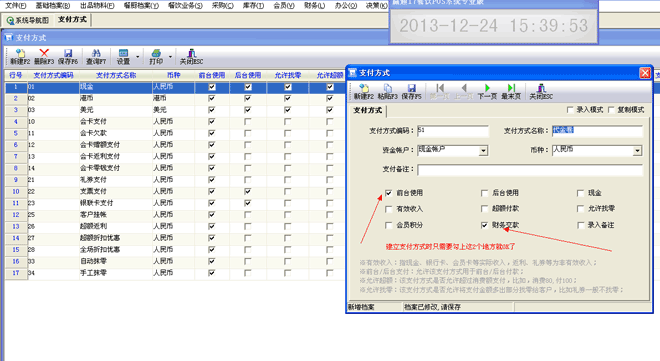Screen dimensions: 660x361
Task: Enable the 后台使用 checkbox in the dialog
Action: click(x=484, y=193)
